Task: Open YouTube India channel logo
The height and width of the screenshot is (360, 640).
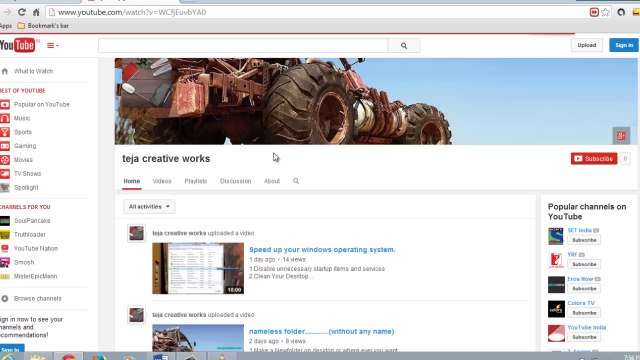Action: tap(556, 333)
